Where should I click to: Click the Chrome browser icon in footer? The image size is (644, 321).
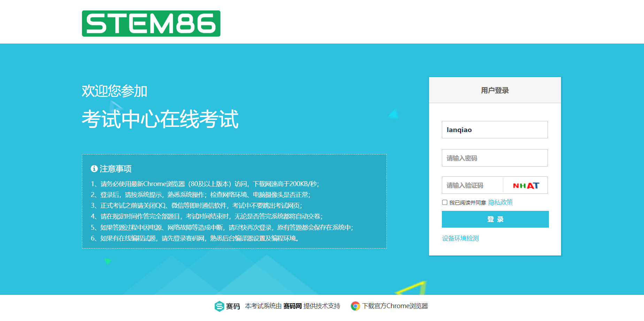pyautogui.click(x=355, y=306)
